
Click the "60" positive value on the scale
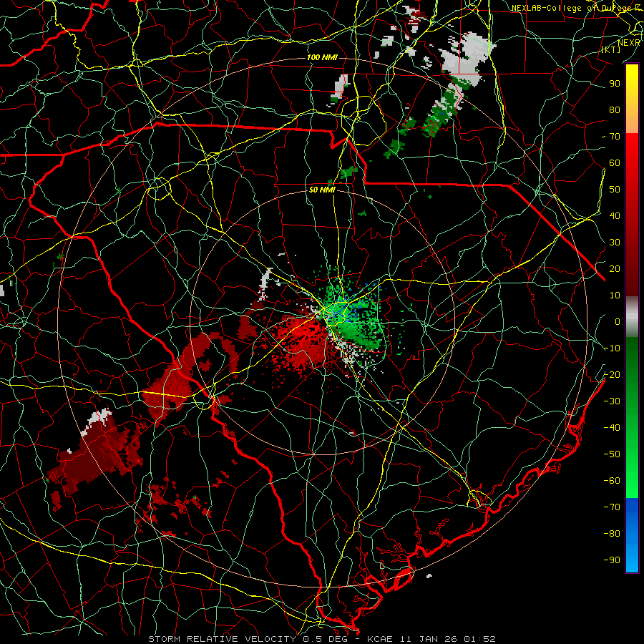tap(615, 162)
